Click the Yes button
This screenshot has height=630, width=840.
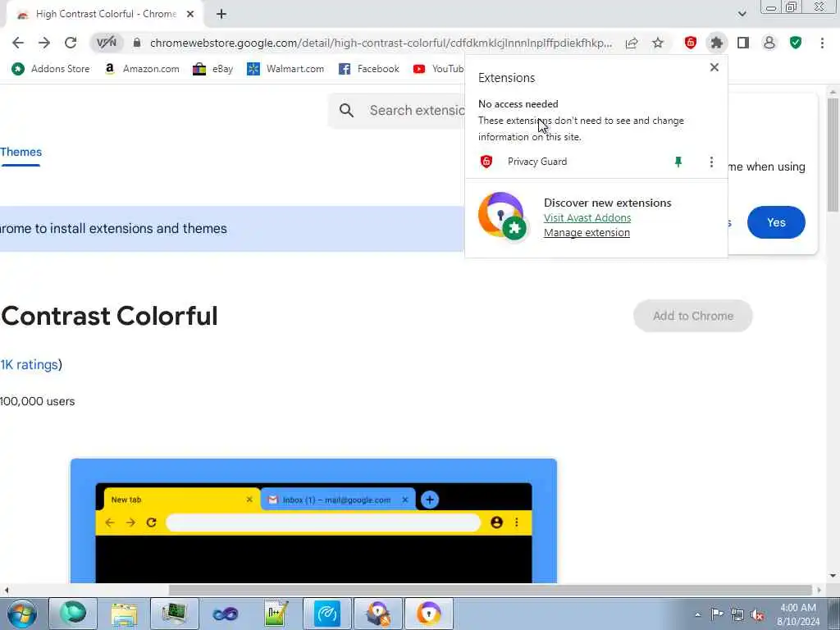pyautogui.click(x=776, y=222)
